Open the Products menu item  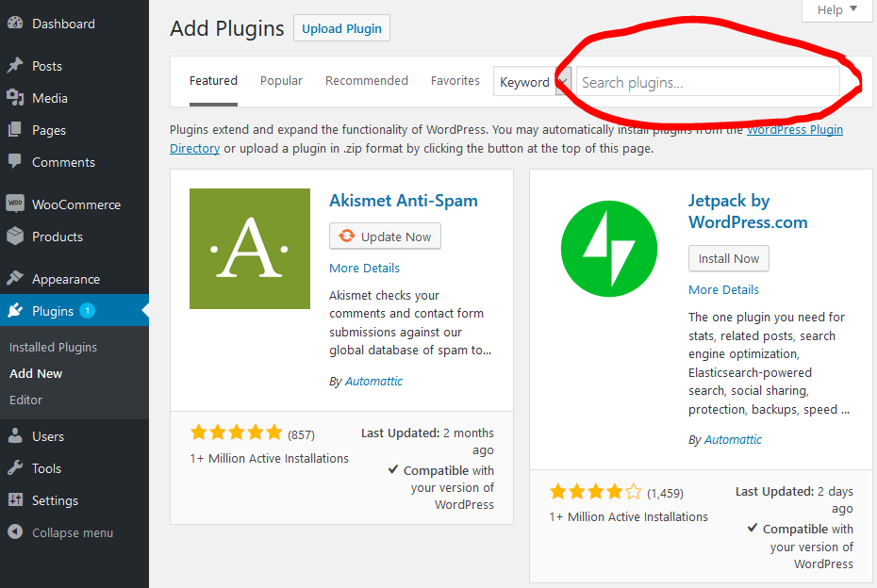coord(74,237)
